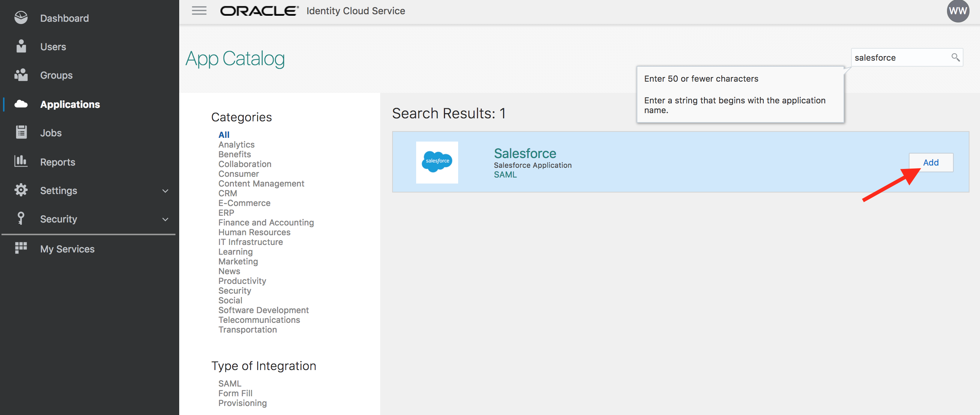Filter by Form Fill integration type
Image resolution: width=980 pixels, height=415 pixels.
pyautogui.click(x=235, y=393)
